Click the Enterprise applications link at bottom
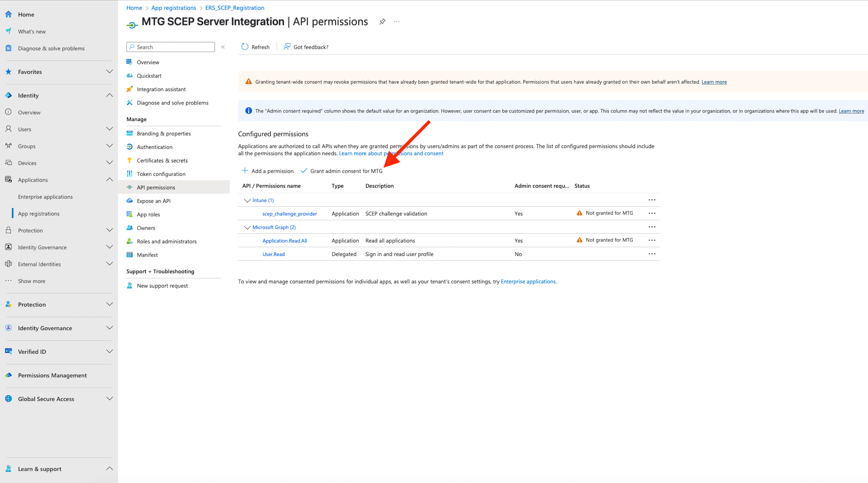This screenshot has height=483, width=868. coord(528,282)
